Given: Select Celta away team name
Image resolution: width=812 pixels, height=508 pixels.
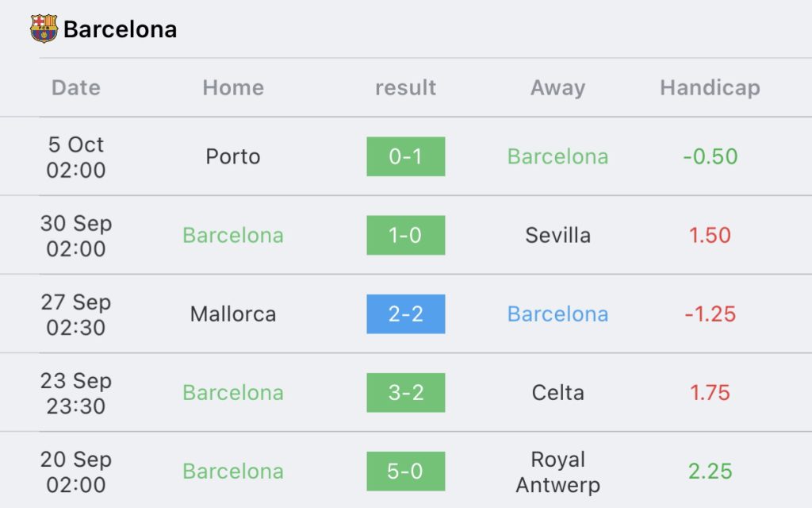Looking at the screenshot, I should tap(557, 393).
